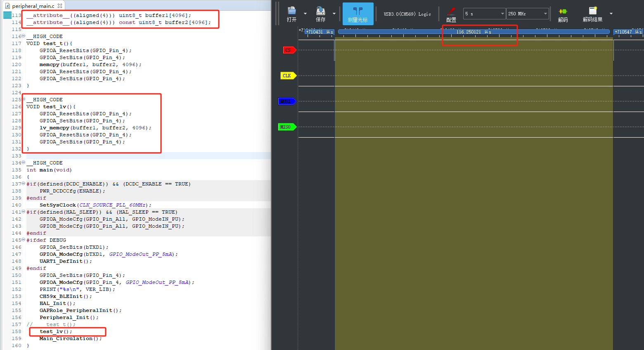
Task: Click the CH59x_BLEInit(); line
Action: (x=66, y=296)
